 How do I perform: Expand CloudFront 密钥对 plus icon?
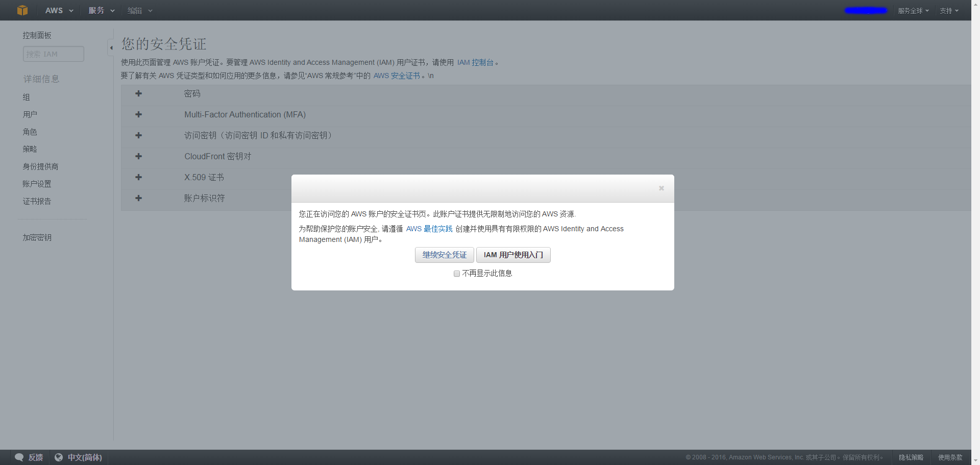(x=138, y=156)
